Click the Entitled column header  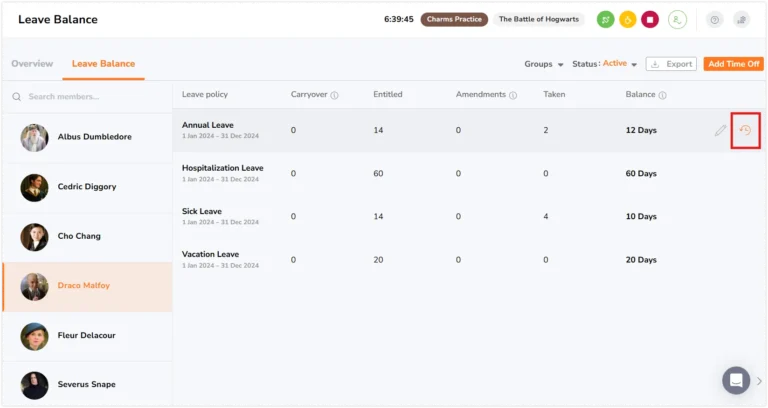coord(387,95)
